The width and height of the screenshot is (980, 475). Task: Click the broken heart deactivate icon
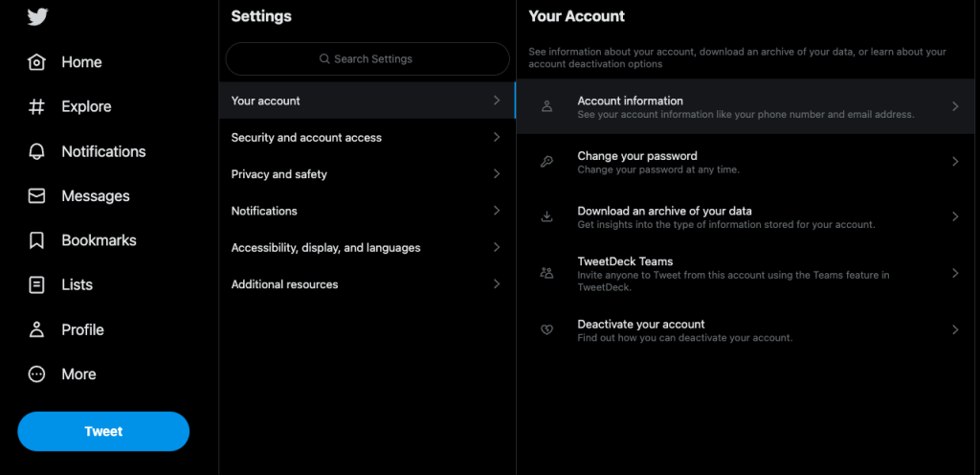[x=547, y=329]
